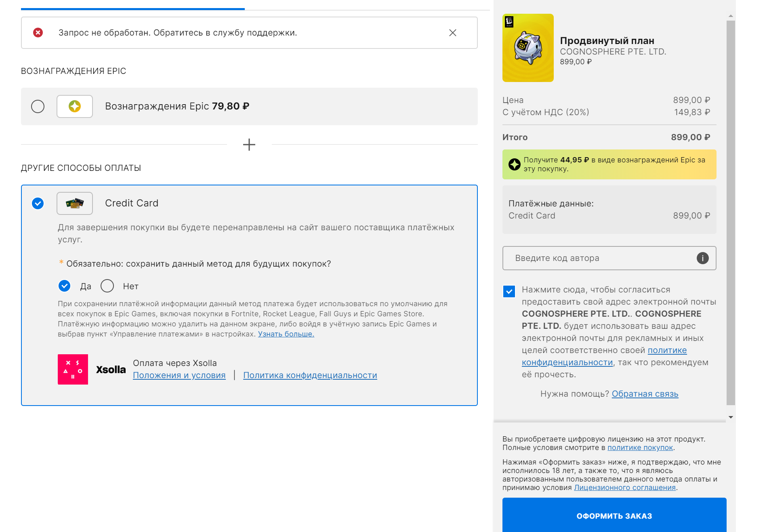
Task: Click the scrollbar down arrow
Action: [x=731, y=417]
